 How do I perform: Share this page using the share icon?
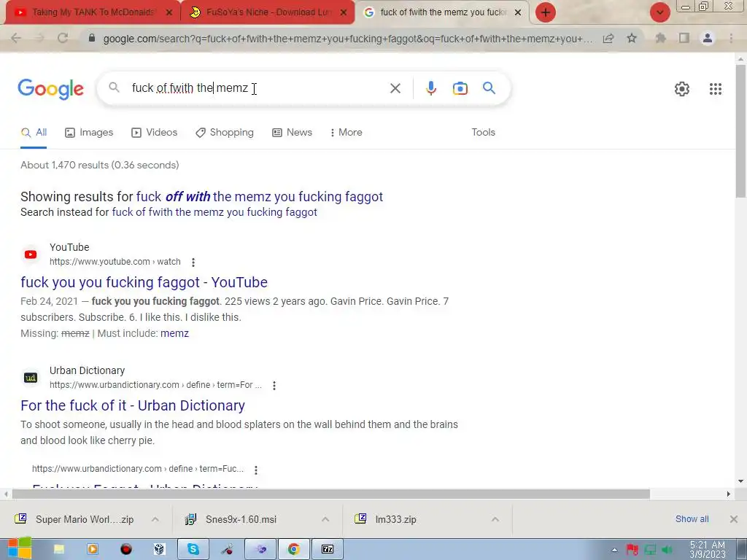point(608,39)
